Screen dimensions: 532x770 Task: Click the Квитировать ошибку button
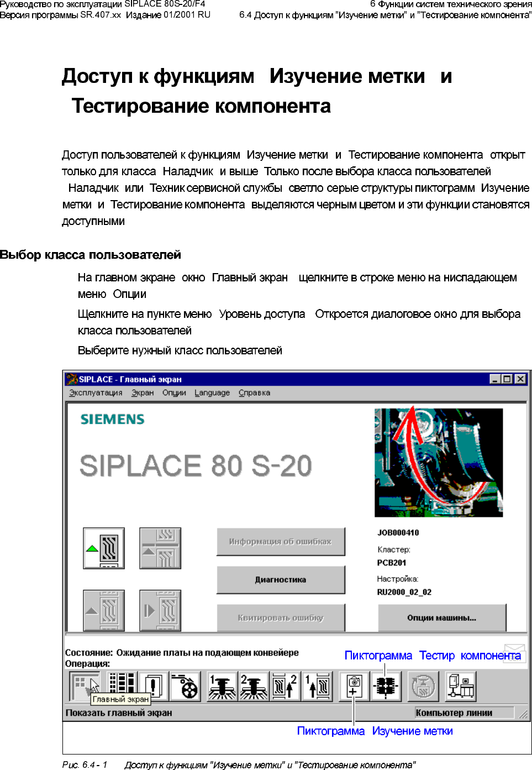click(281, 617)
